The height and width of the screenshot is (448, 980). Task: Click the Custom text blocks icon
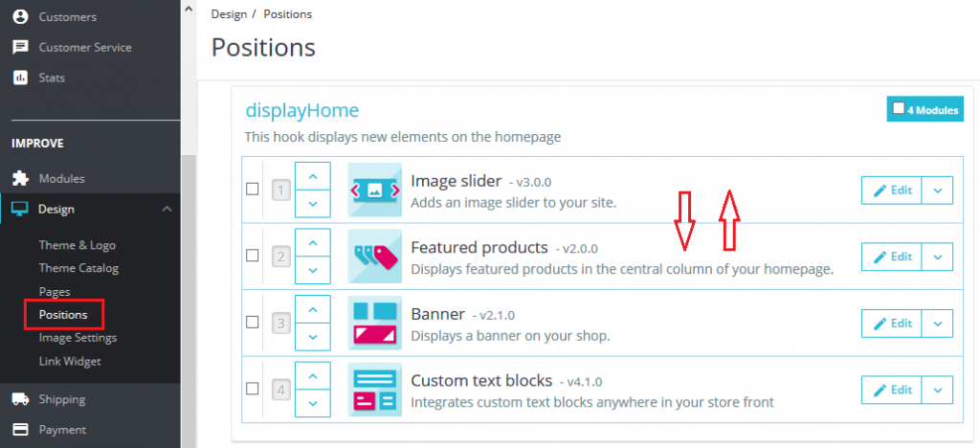(374, 389)
